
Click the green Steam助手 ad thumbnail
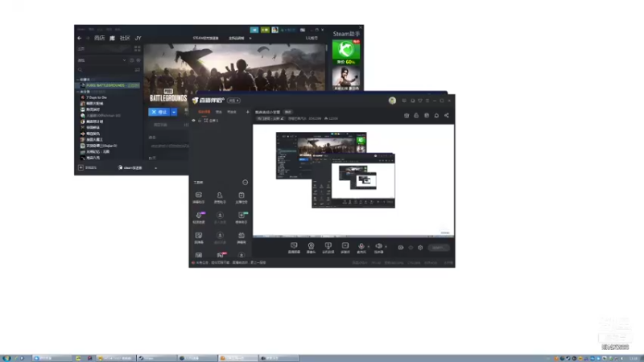click(346, 52)
